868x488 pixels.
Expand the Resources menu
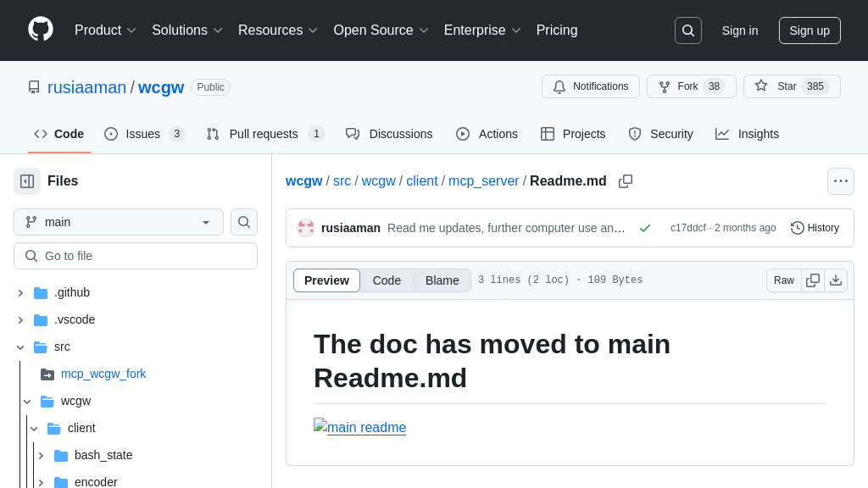click(x=278, y=30)
